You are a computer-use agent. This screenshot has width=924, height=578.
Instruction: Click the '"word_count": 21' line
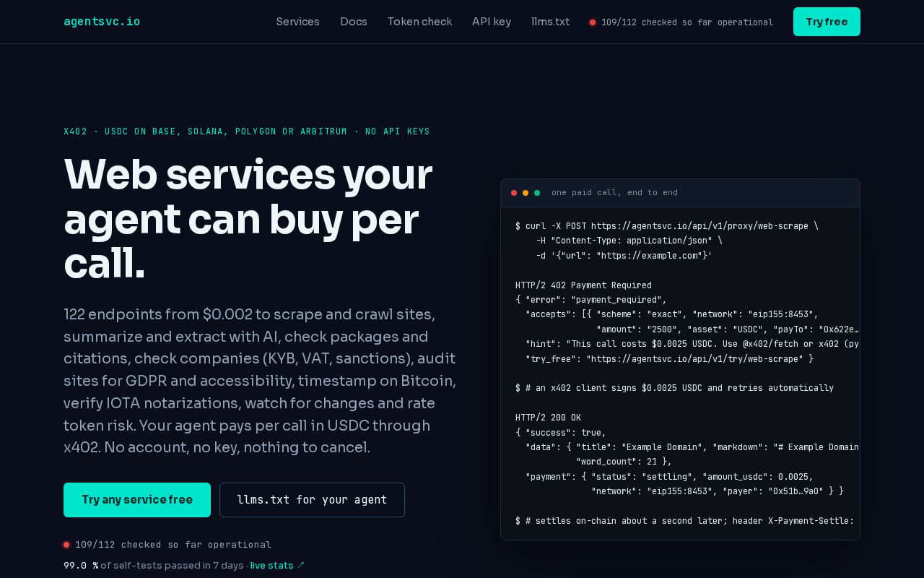(x=624, y=462)
